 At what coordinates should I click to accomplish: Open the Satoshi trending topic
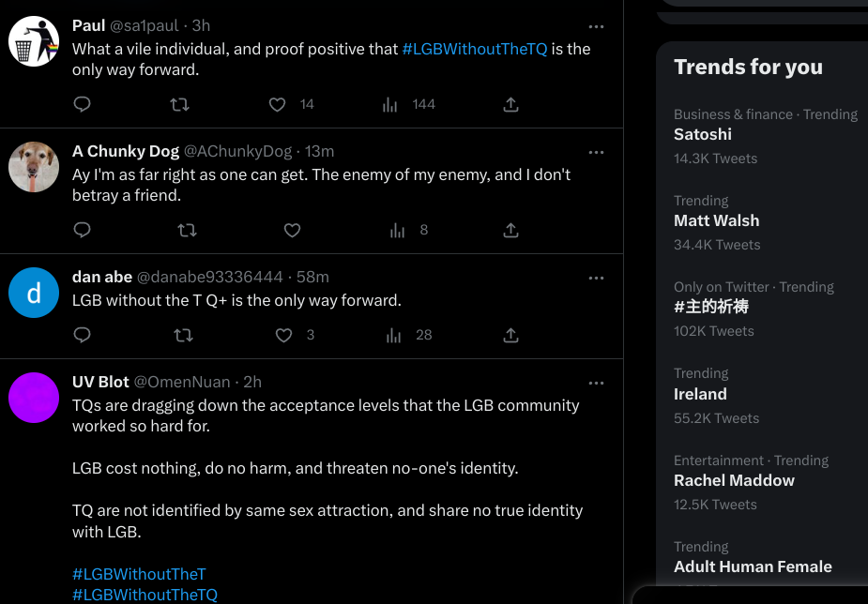703,134
